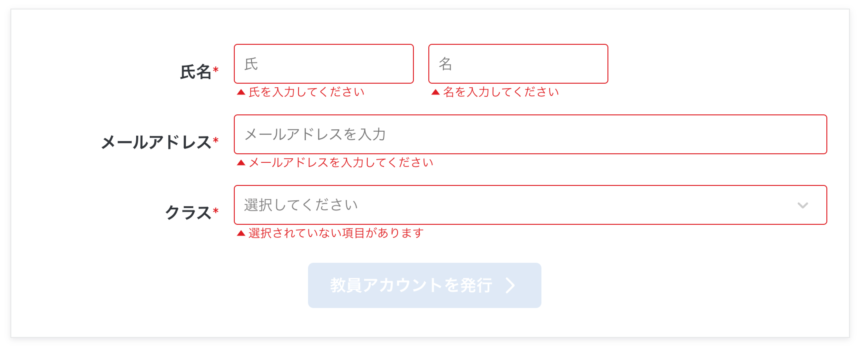Image resolution: width=868 pixels, height=346 pixels.
Task: Click the 氏名 field label
Action: 195,72
